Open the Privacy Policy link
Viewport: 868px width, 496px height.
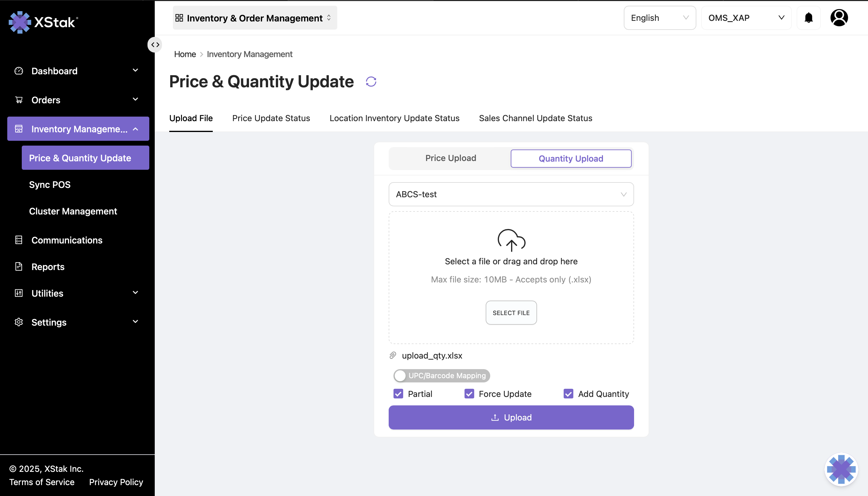[x=116, y=482]
